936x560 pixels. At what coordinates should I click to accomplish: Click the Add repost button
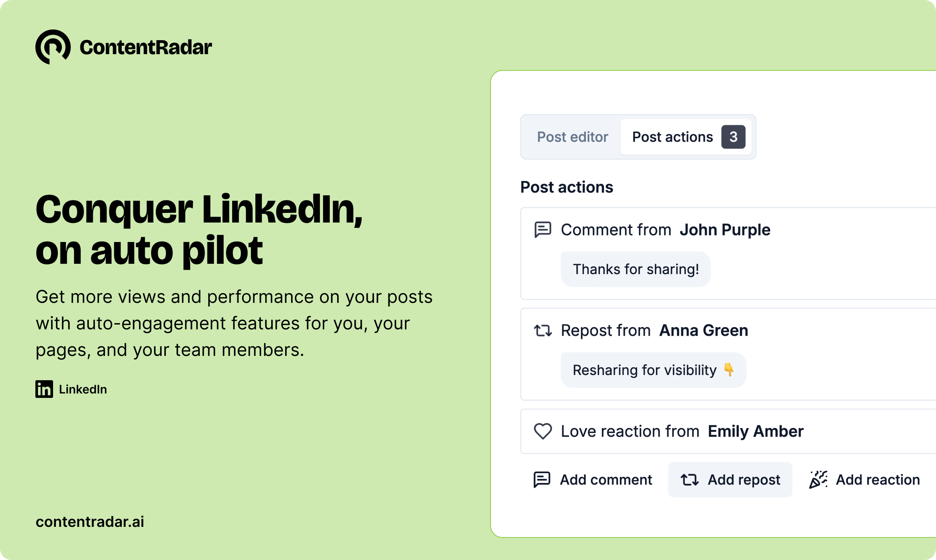[730, 480]
